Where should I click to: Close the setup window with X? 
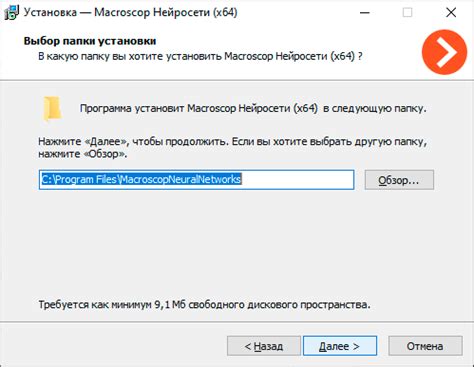click(451, 13)
